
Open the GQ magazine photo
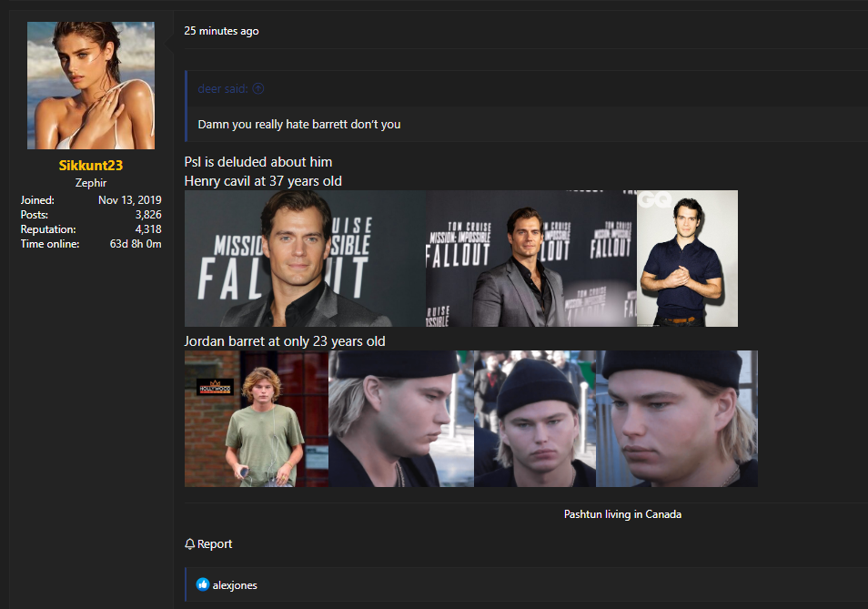pyautogui.click(x=687, y=259)
